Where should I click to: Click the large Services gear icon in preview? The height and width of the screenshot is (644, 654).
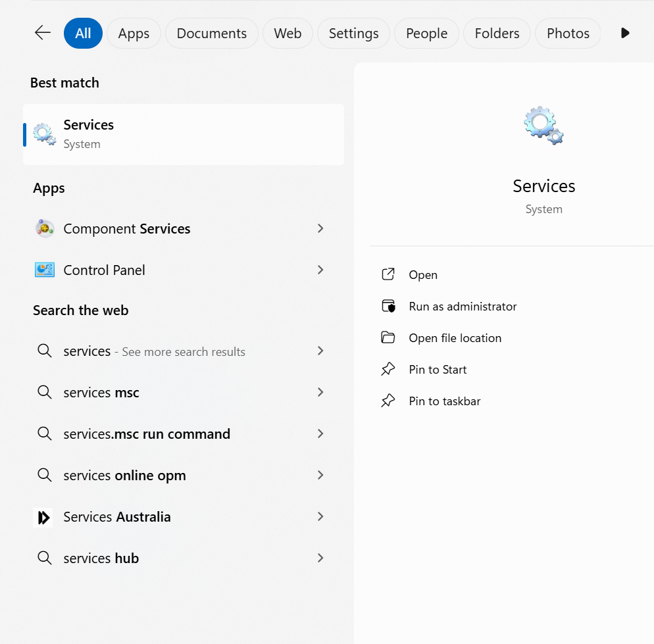click(543, 125)
